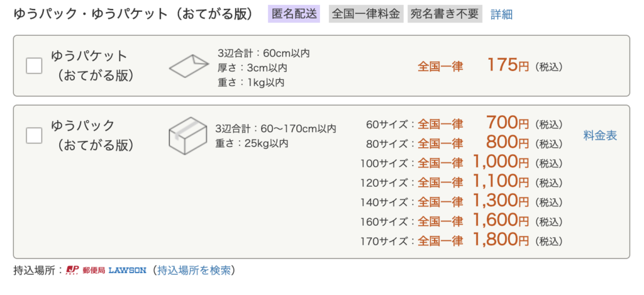The image size is (644, 295).
Task: Check the ゆうパック（おてがる版） checkbox
Action: 34,136
